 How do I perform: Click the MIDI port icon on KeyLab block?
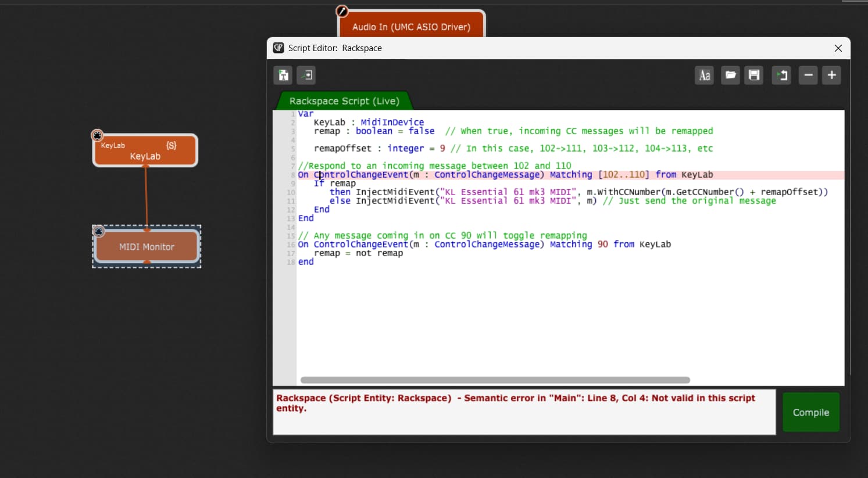97,135
